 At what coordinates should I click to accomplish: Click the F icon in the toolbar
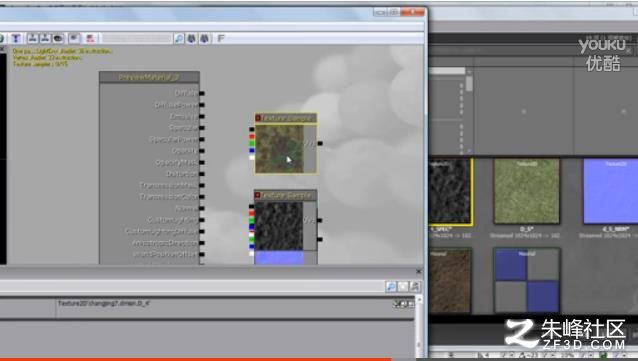tap(221, 38)
